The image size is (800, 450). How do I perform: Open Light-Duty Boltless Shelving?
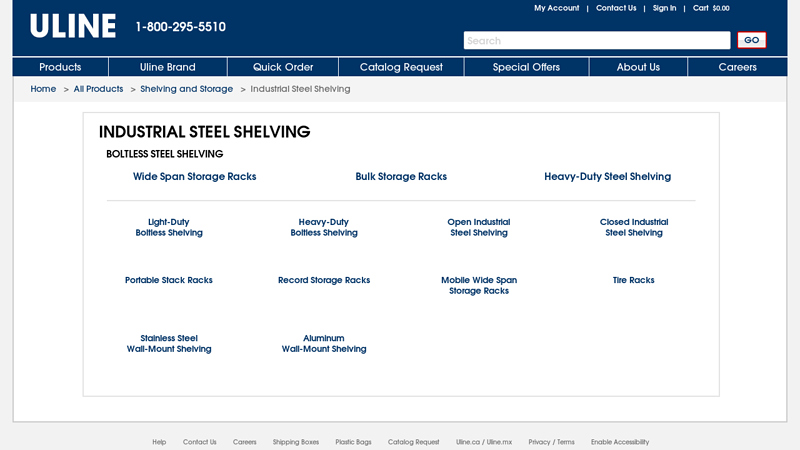pos(169,227)
